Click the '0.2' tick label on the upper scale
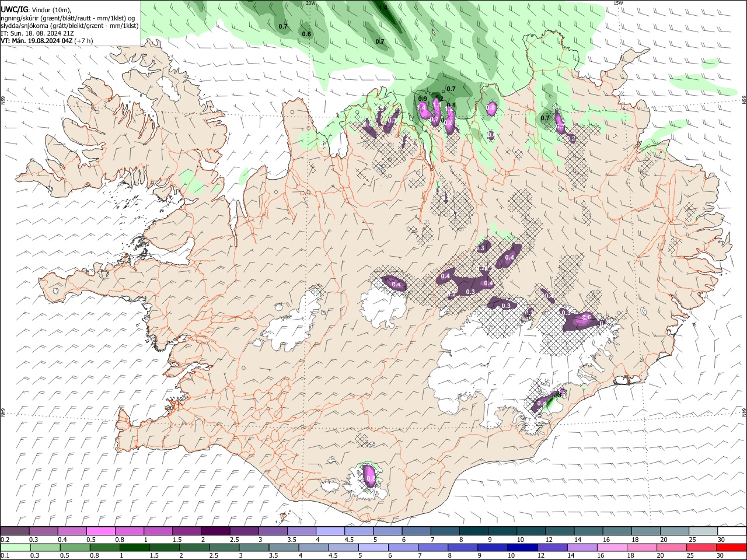This screenshot has height=560, width=747. click(x=5, y=540)
